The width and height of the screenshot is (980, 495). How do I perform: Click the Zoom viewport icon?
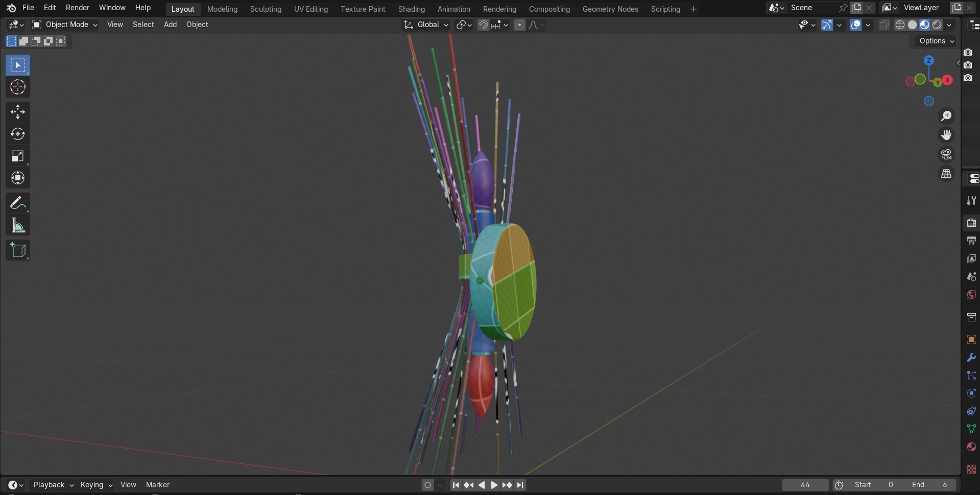946,116
